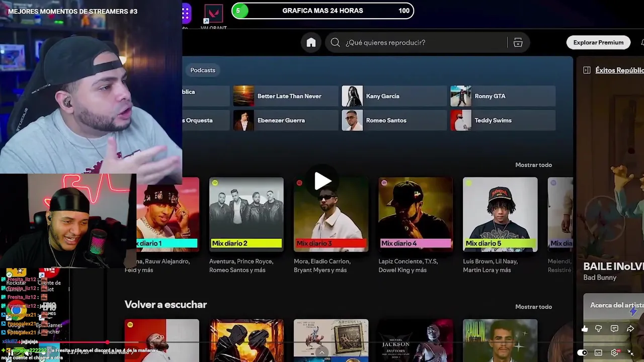The width and height of the screenshot is (644, 362).
Task: Expand the chevron-up at bottom center of the player
Action: click(x=322, y=352)
